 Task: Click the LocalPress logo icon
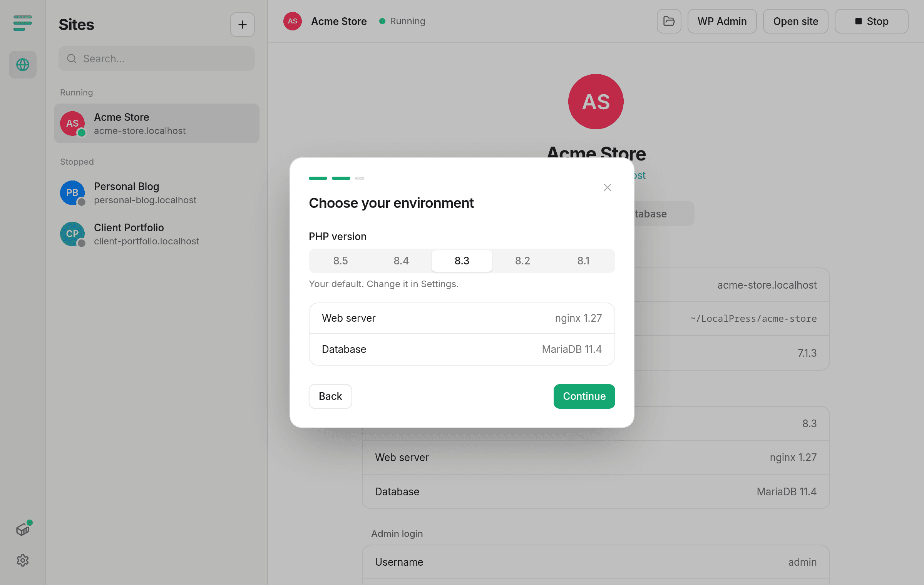[22, 23]
